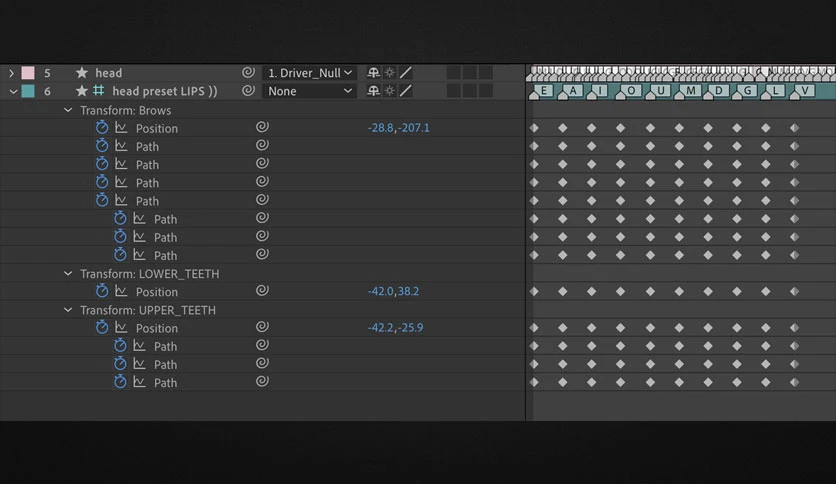This screenshot has height=484, width=836.
Task: Select the Transform: LOWER_TEETH group label
Action: [x=149, y=274]
